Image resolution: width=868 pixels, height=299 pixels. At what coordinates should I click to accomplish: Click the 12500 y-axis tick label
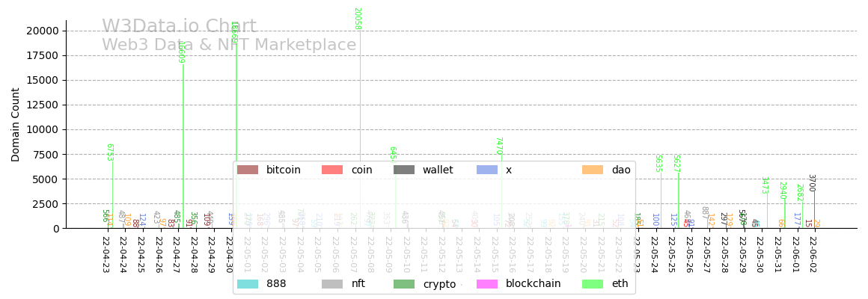click(42, 105)
